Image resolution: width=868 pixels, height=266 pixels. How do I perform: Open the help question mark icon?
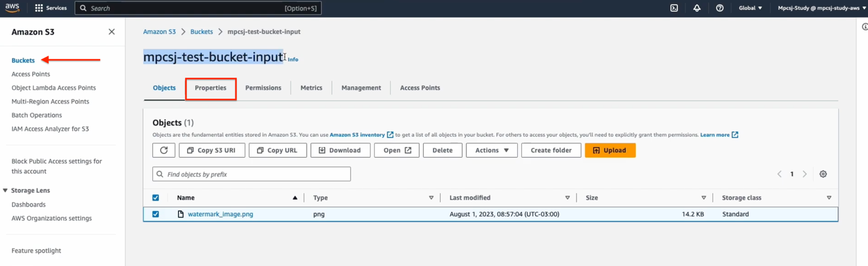point(719,8)
